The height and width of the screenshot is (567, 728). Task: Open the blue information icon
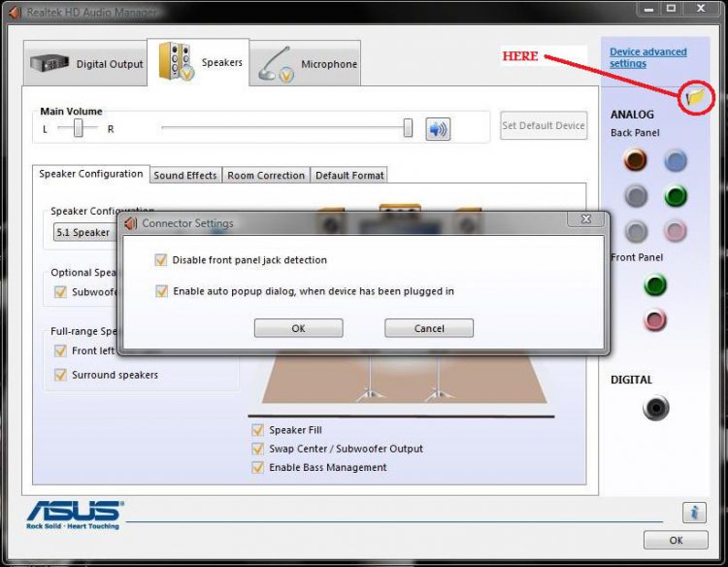694,513
